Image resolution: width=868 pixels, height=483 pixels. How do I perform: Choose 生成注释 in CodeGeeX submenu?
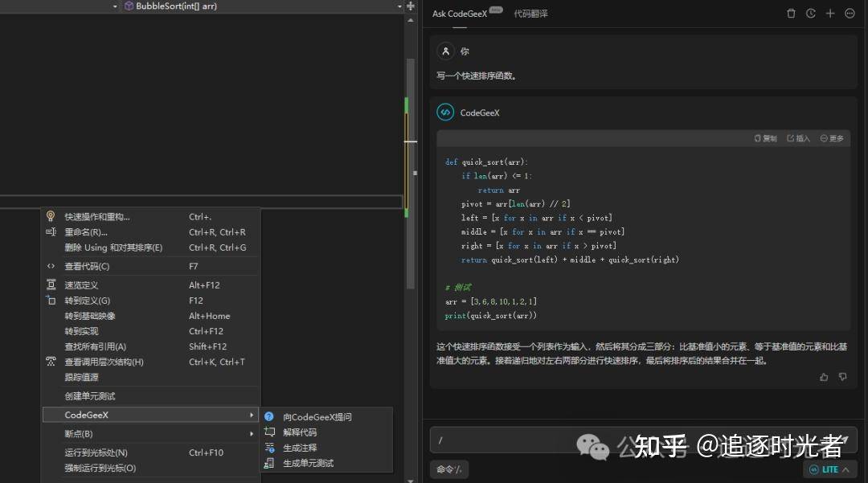pyautogui.click(x=325, y=448)
